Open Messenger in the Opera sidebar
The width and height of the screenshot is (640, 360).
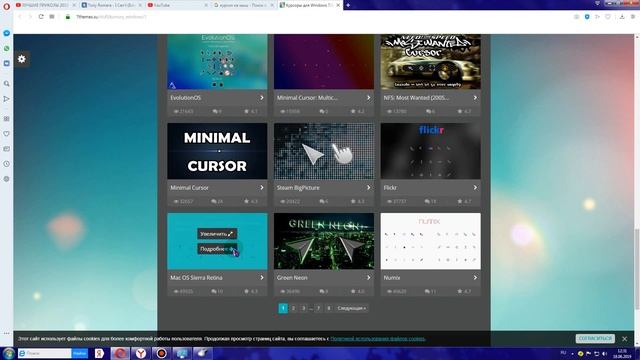pos(7,33)
